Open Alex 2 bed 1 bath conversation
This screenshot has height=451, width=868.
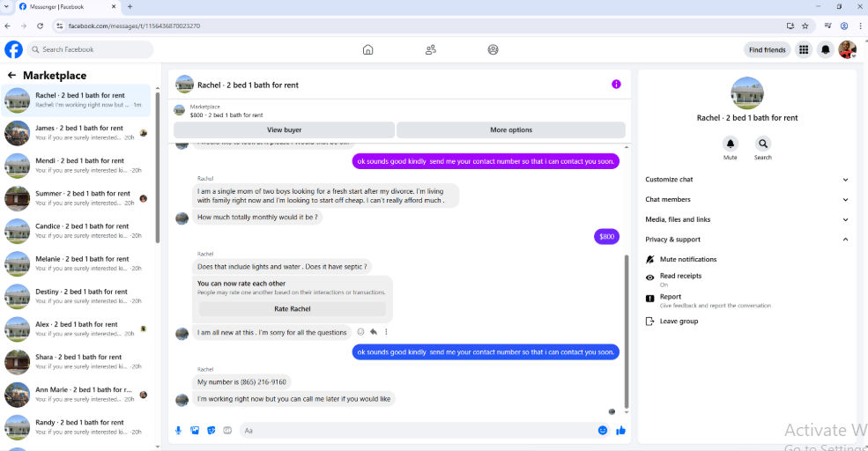[77, 329]
